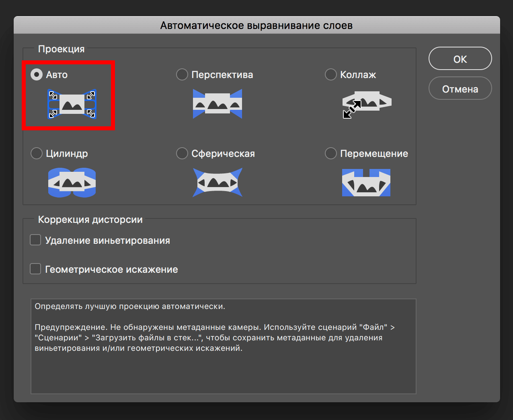Click the dialog title bar text
Viewport: 513px width, 420px height.
[256, 25]
